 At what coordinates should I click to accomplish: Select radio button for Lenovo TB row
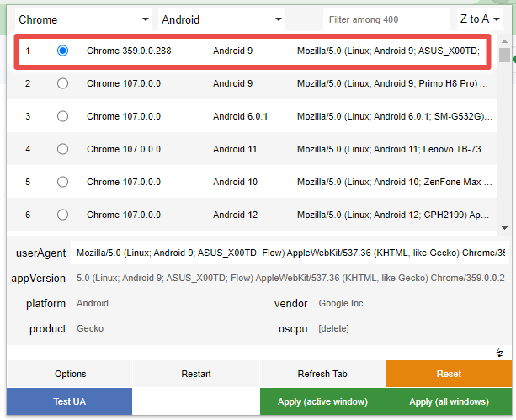[62, 149]
